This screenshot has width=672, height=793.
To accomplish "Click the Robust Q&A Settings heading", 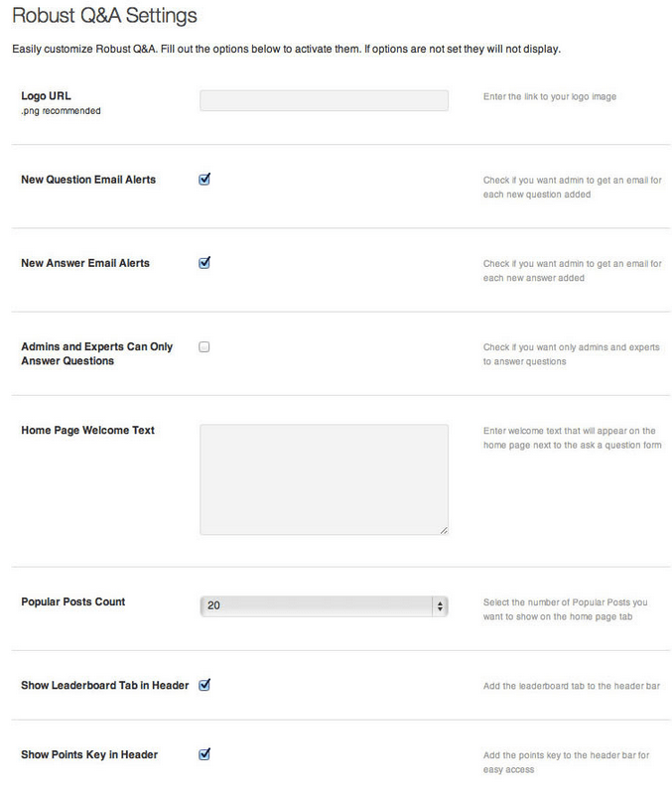I will point(104,15).
